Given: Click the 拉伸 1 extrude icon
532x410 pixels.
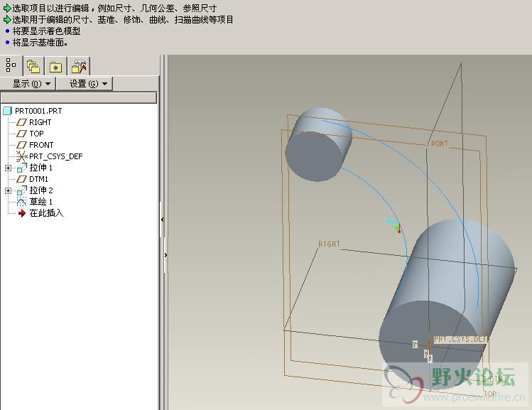Looking at the screenshot, I should pos(22,168).
